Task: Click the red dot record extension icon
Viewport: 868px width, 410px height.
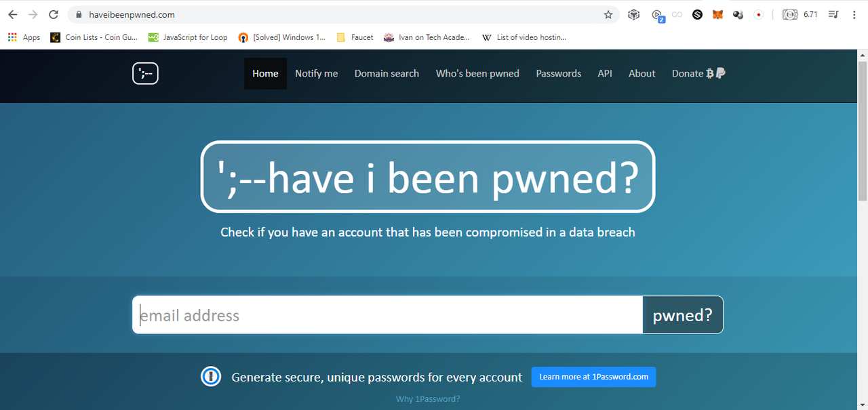Action: [x=759, y=14]
